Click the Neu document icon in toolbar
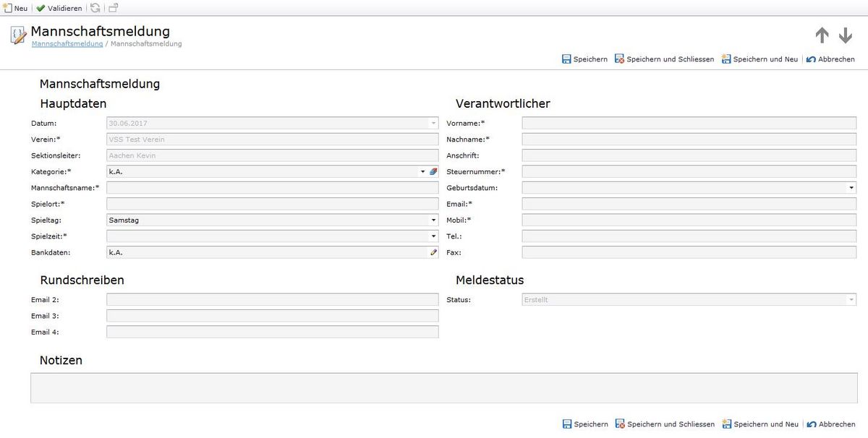This screenshot has width=868, height=438. 8,8
